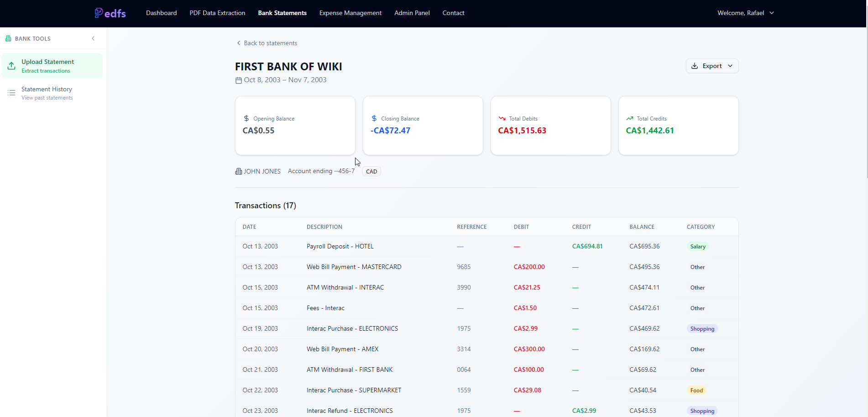The width and height of the screenshot is (868, 417).
Task: Click the Total Credits trend-up icon
Action: point(630,118)
